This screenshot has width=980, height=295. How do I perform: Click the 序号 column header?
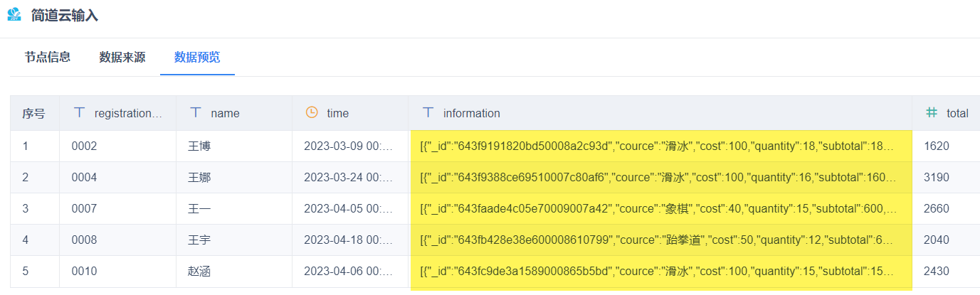[33, 113]
